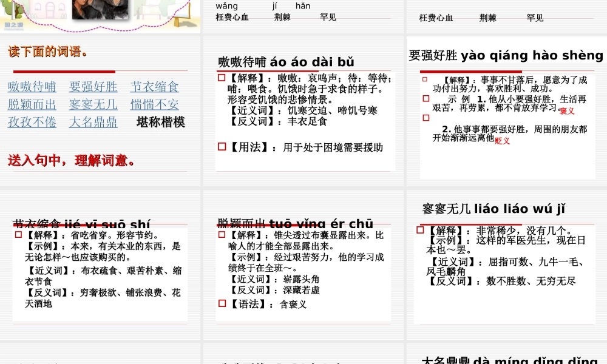Click the 脱颖而出 hyperlink in word list
Image resolution: width=607 pixels, height=364 pixels.
[x=32, y=104]
